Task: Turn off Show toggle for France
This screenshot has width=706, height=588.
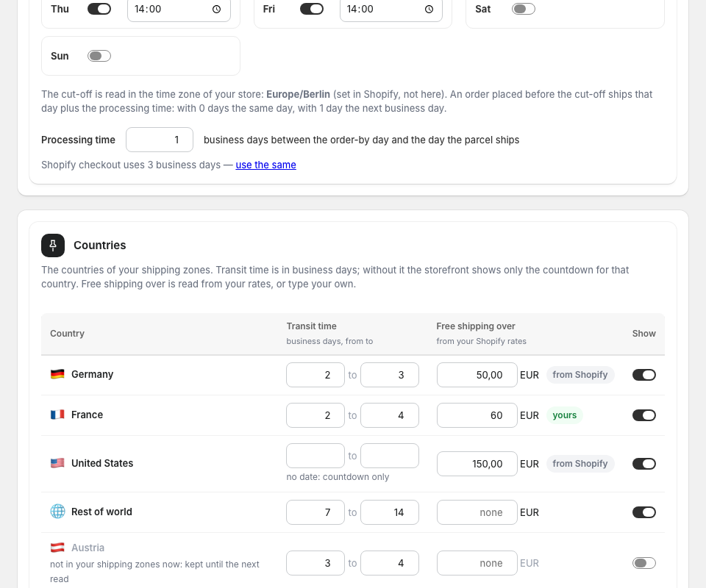Action: point(644,415)
